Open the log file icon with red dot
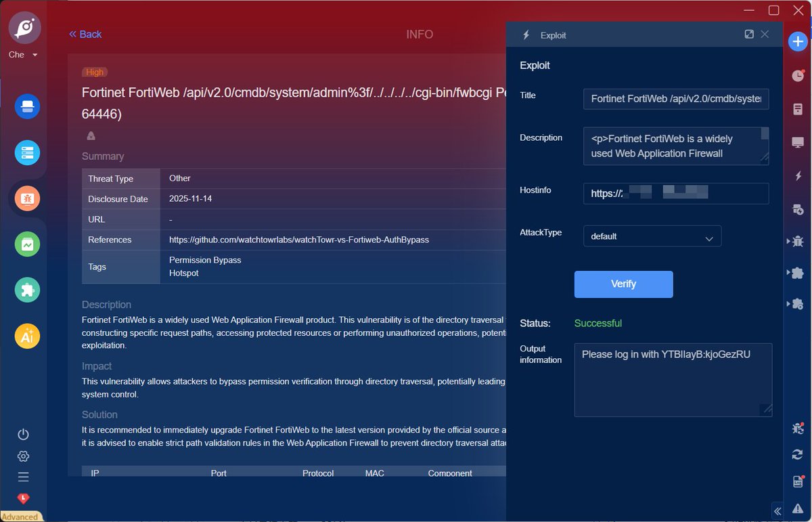This screenshot has height=522, width=812. click(798, 481)
